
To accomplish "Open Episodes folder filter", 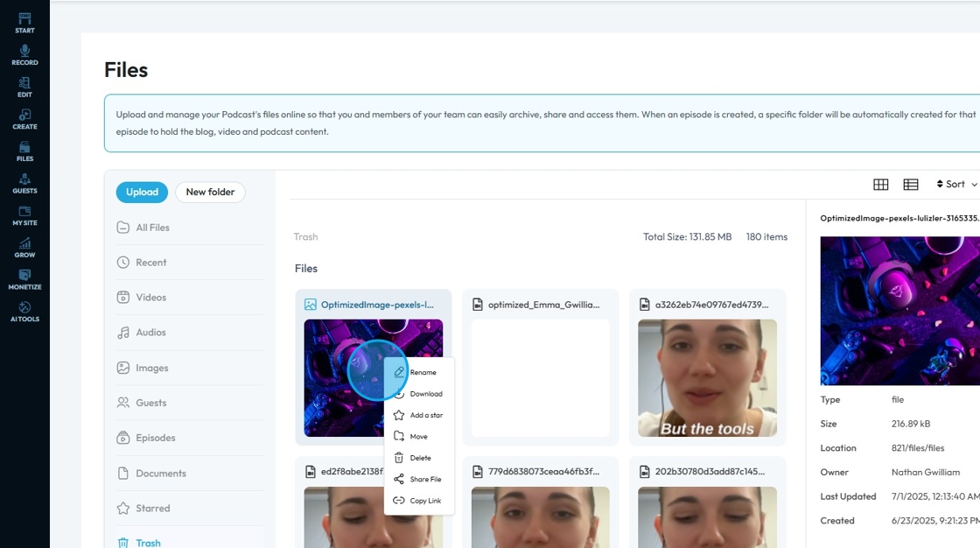I will pyautogui.click(x=190, y=438).
